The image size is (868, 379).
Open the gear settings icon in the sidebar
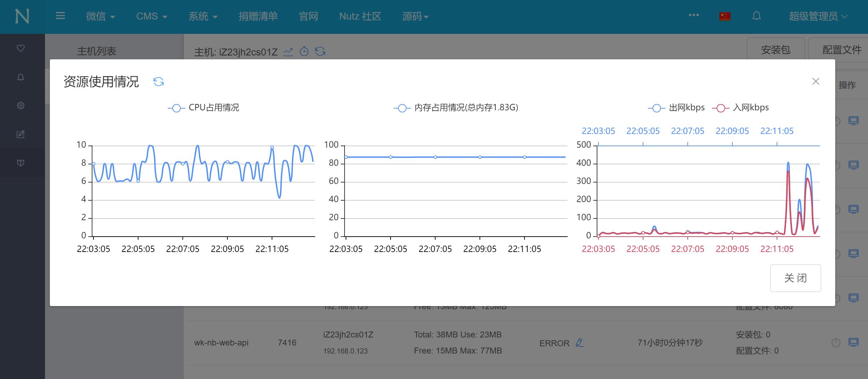pyautogui.click(x=21, y=105)
